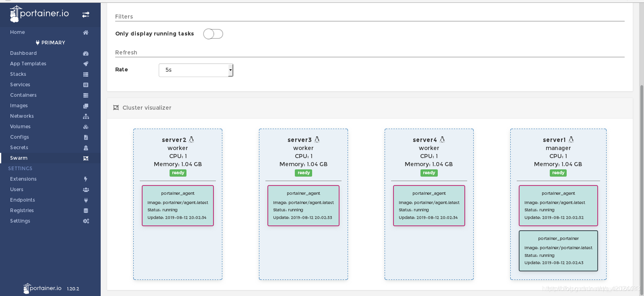Screen dimensions: 644x296
Task: Open the refresh Rate dropdown showing 5s
Action: (196, 70)
